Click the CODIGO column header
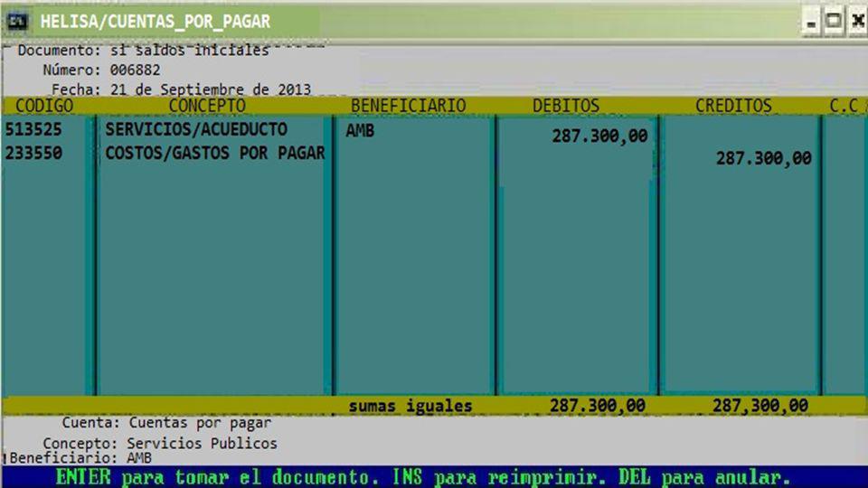868x488 pixels. click(x=44, y=106)
